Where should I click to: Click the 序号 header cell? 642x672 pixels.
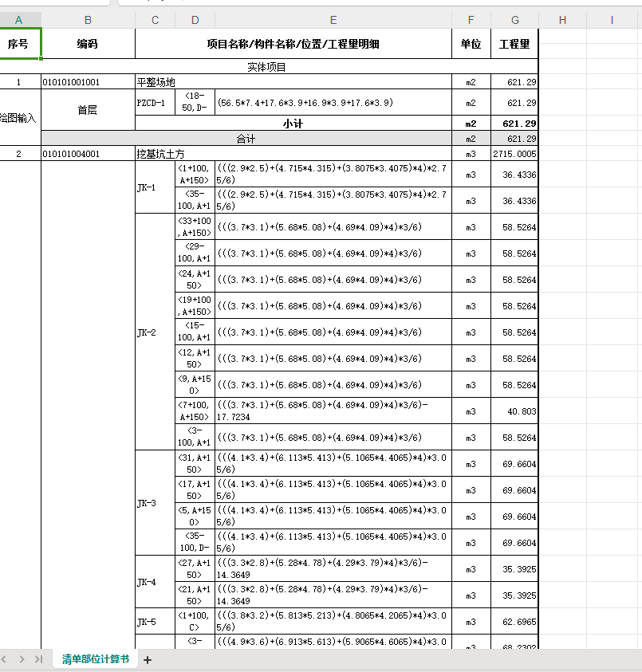pos(19,44)
